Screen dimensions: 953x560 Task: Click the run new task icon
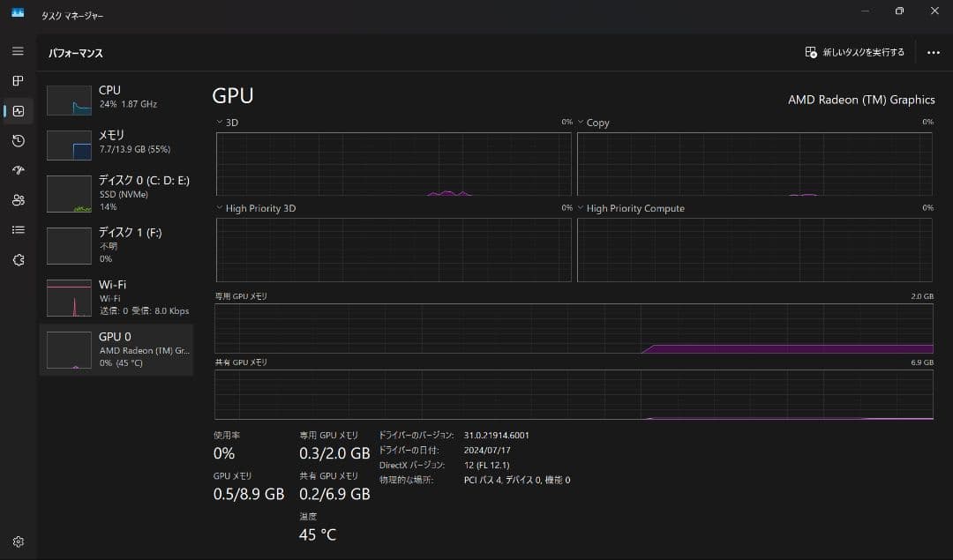[x=810, y=52]
